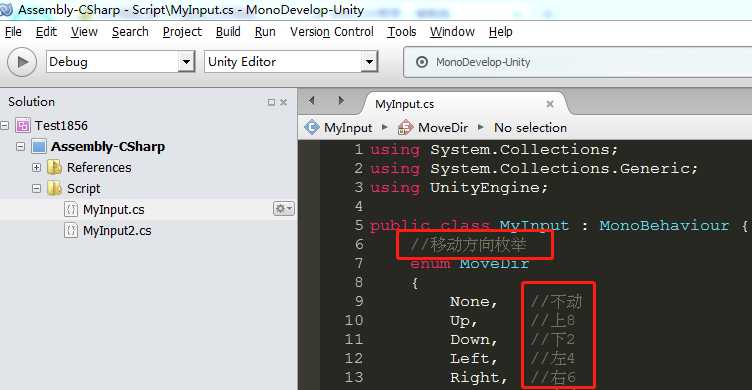Image resolution: width=752 pixels, height=390 pixels.
Task: Open the Run menu
Action: point(265,32)
